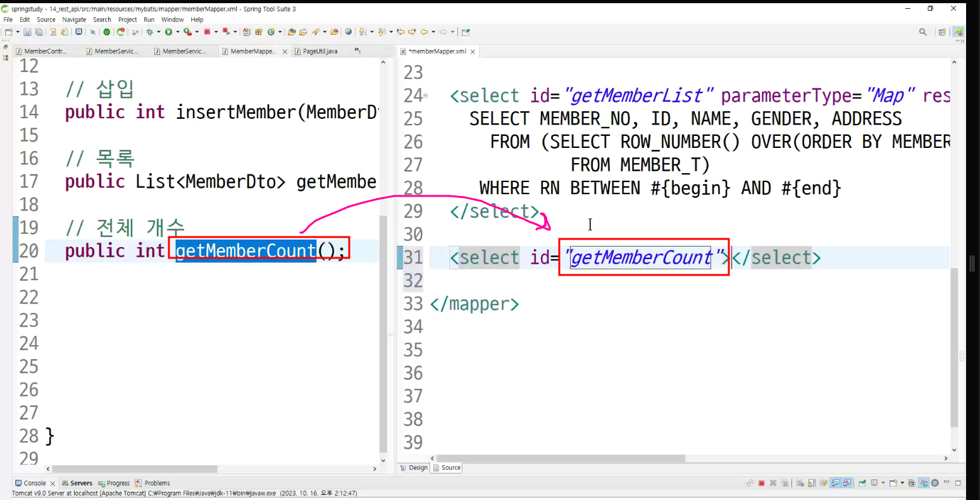Screen dimensions: 980x500
Task: Close the Console view tab
Action: (53, 484)
